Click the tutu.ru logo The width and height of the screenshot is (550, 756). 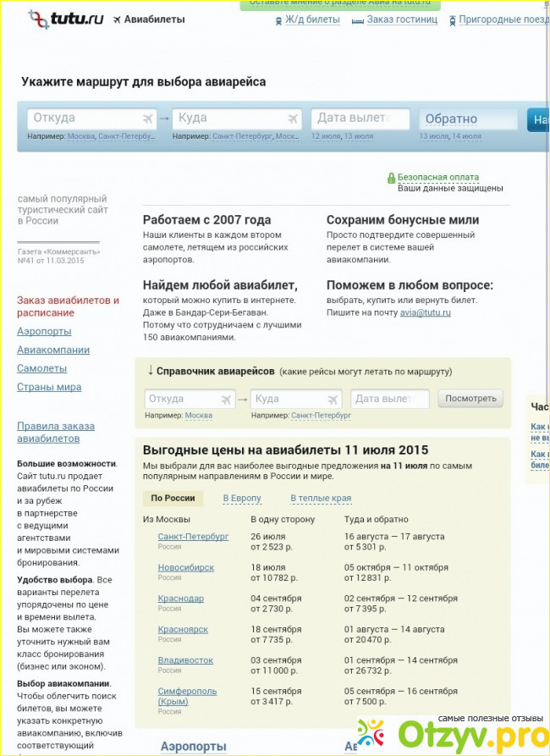(x=65, y=19)
